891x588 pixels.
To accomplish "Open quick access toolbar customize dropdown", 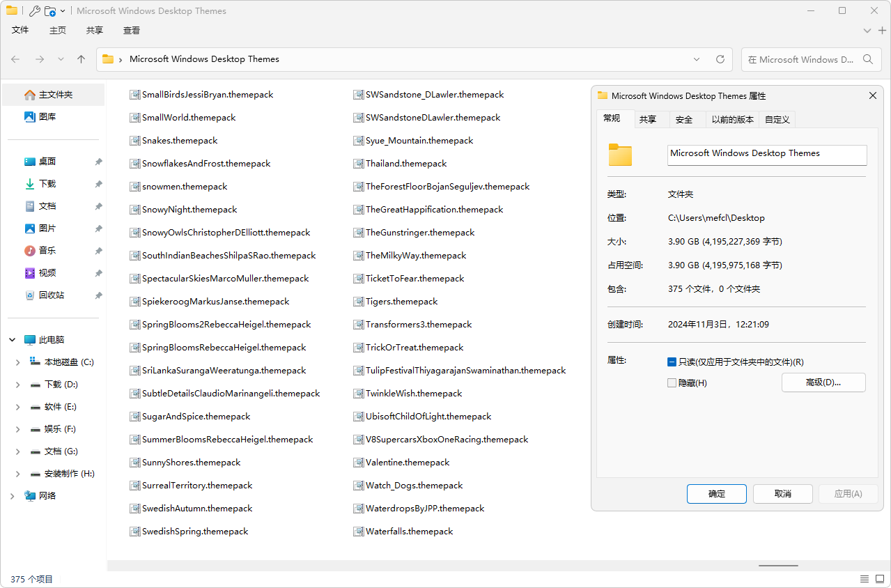I will point(63,11).
